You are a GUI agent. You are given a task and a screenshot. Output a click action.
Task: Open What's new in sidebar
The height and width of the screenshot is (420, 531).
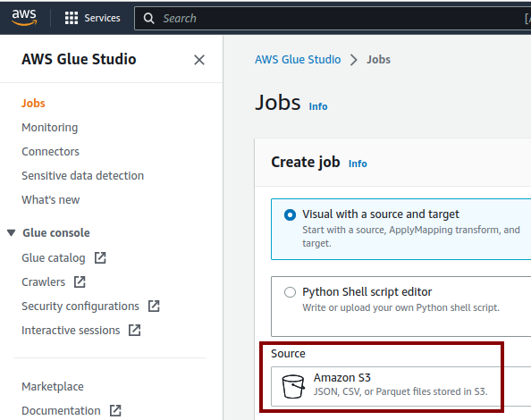pyautogui.click(x=51, y=199)
